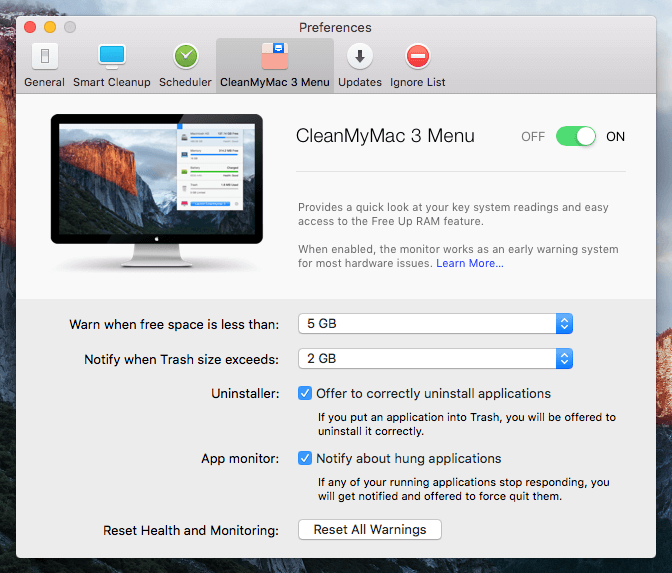Viewport: 672px width, 573px height.
Task: Click the iMac preview image
Action: pos(157,191)
